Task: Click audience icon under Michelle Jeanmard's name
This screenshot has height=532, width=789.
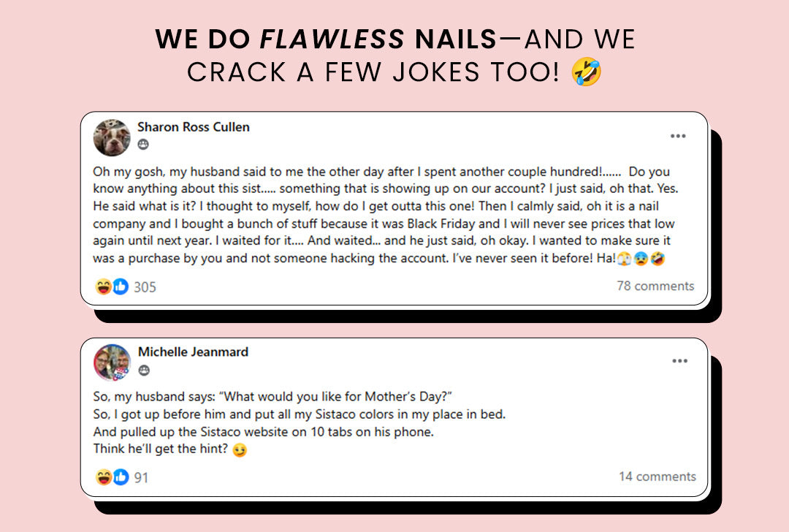Action: click(x=143, y=370)
